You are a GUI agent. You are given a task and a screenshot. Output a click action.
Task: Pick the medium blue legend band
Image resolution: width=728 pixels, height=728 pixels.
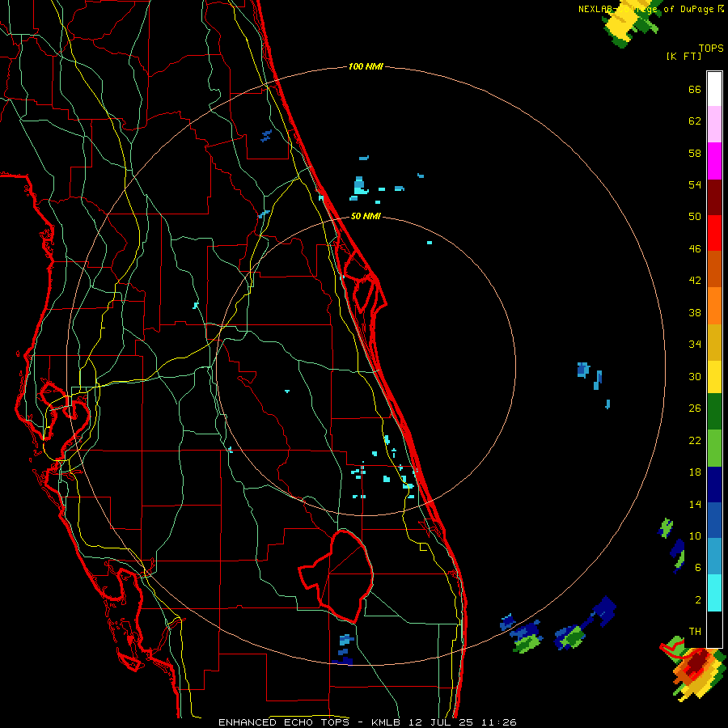coord(714,520)
